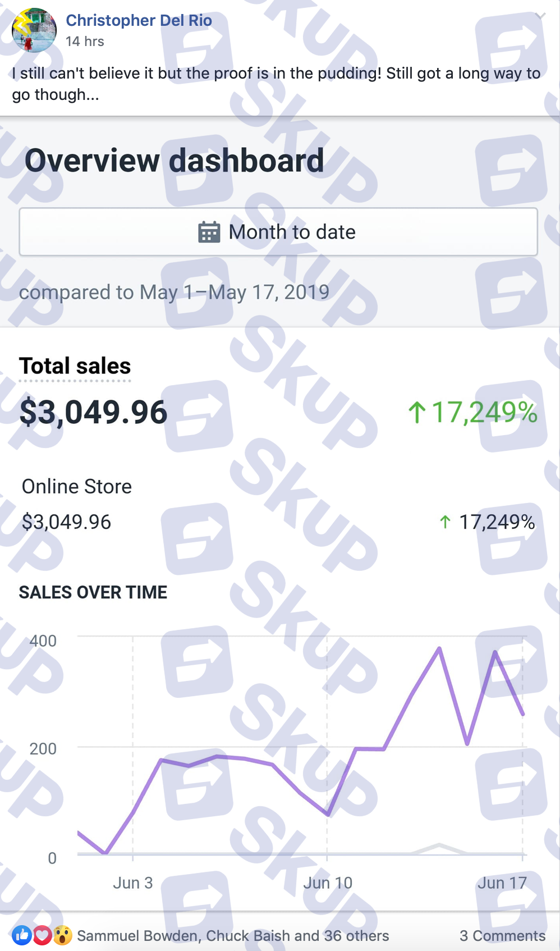The image size is (560, 951).
Task: Click the purple sales line peak in chart
Action: 439,648
